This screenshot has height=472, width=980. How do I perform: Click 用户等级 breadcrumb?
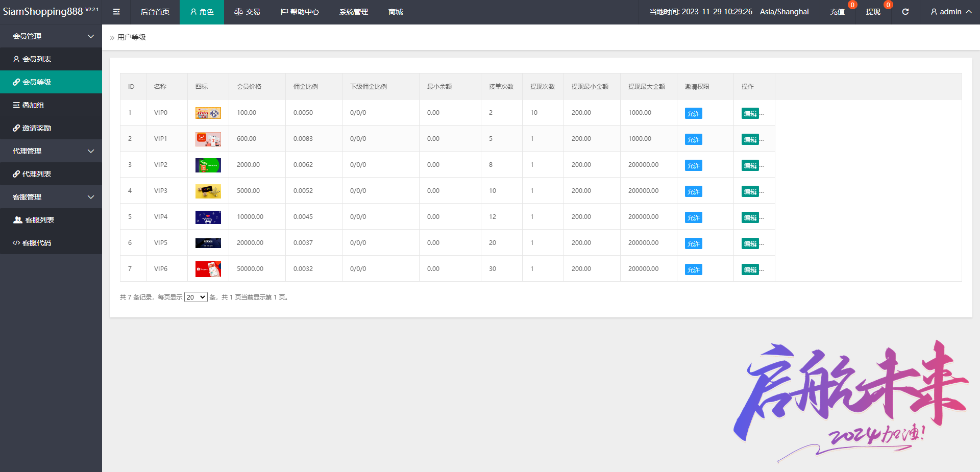[x=132, y=37]
